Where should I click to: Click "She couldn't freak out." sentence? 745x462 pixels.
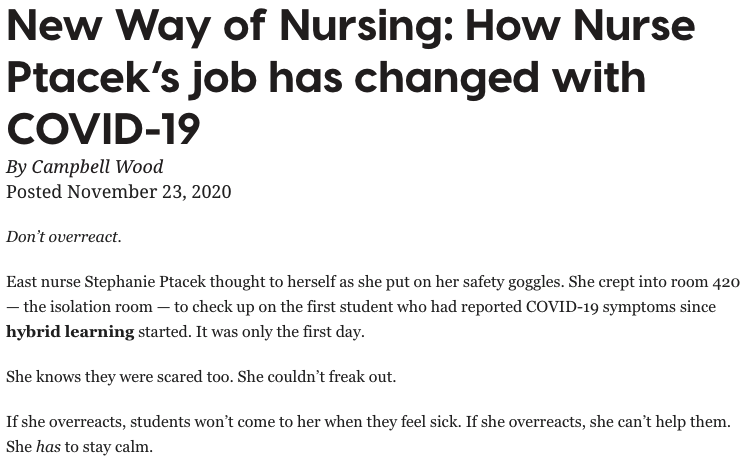317,377
